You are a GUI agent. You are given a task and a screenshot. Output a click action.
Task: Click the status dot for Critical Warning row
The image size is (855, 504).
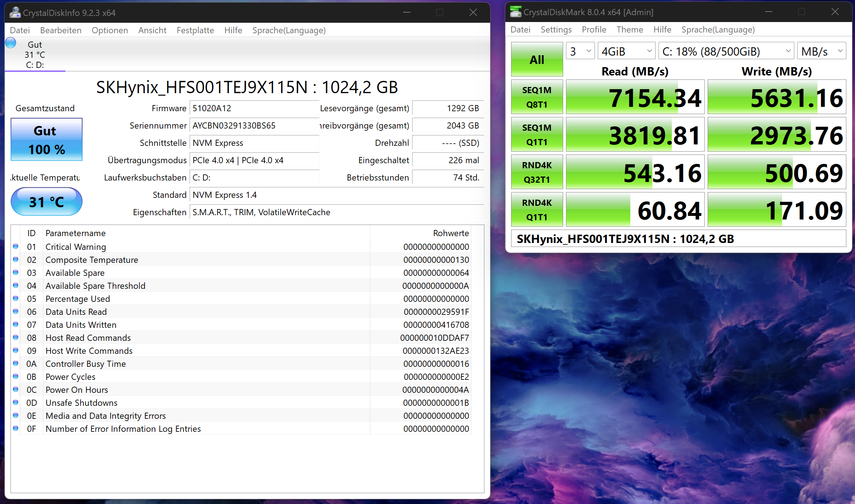pyautogui.click(x=16, y=247)
